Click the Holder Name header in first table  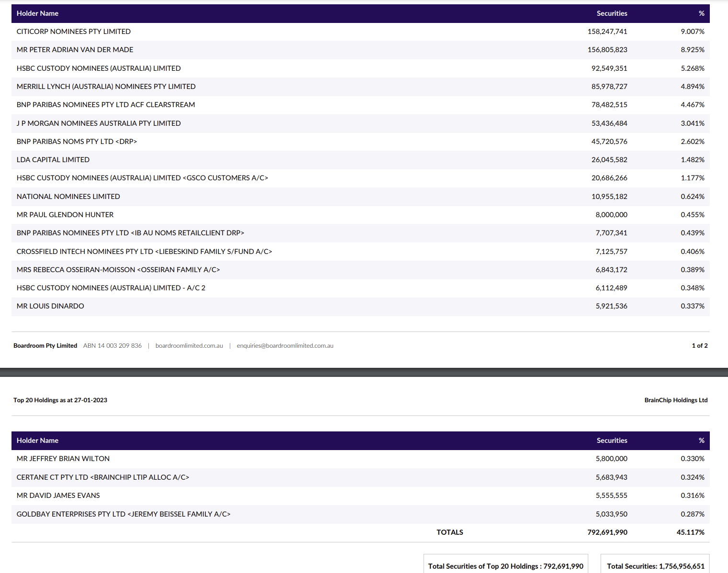point(37,13)
